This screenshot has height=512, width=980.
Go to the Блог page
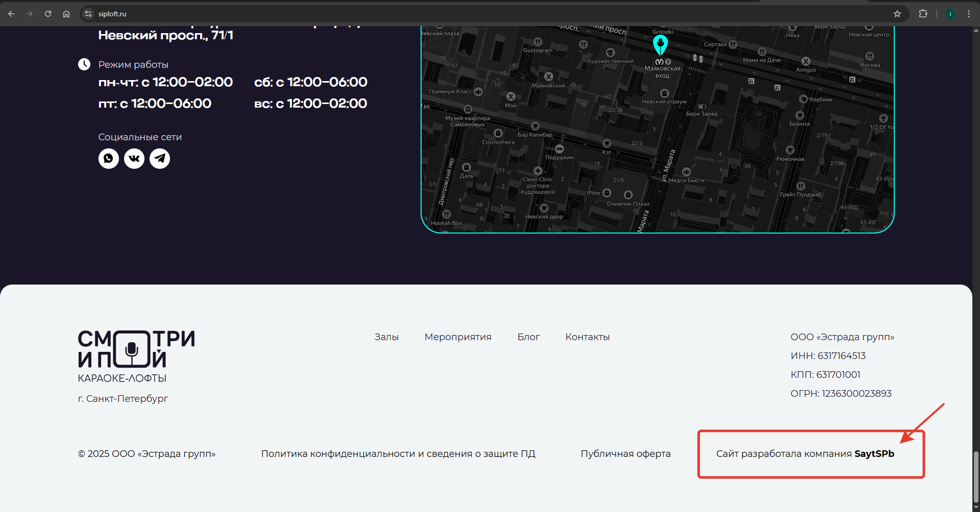pyautogui.click(x=528, y=337)
